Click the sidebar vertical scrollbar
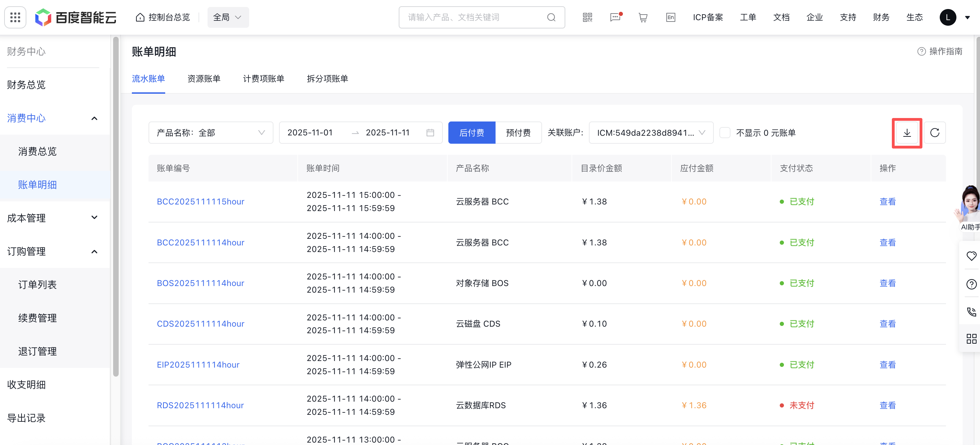The image size is (980, 445). click(x=116, y=205)
